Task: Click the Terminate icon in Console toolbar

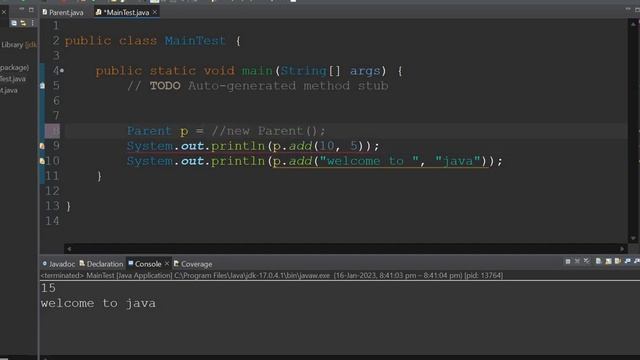Action: point(568,261)
